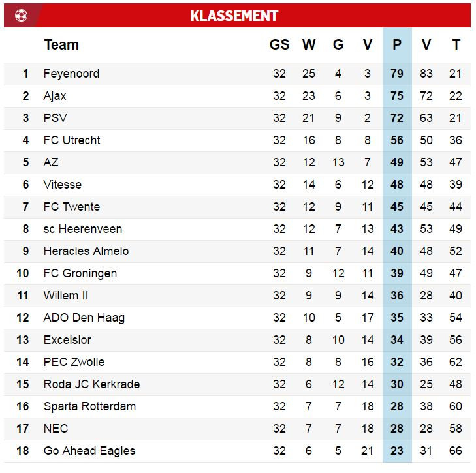The width and height of the screenshot is (476, 473).
Task: Click Sparta Rotterdam team name
Action: pyautogui.click(x=89, y=406)
